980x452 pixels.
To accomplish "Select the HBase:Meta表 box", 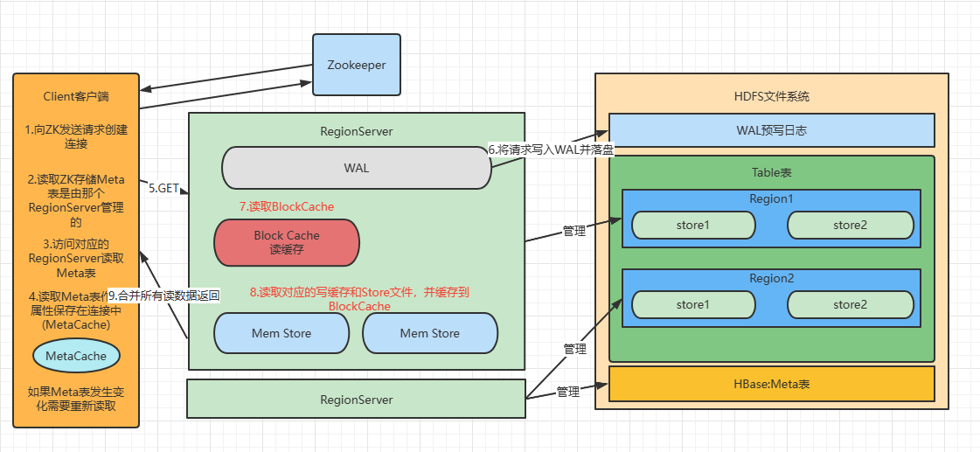I will tap(771, 383).
